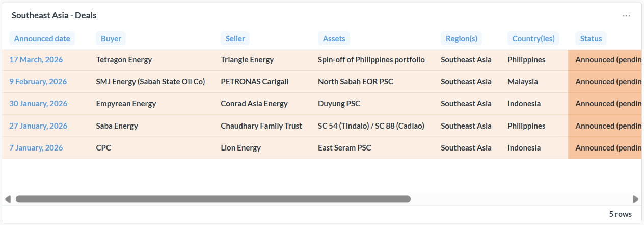Select the Duyung PSC assets cell
The height and width of the screenshot is (225, 644).
pyautogui.click(x=339, y=104)
